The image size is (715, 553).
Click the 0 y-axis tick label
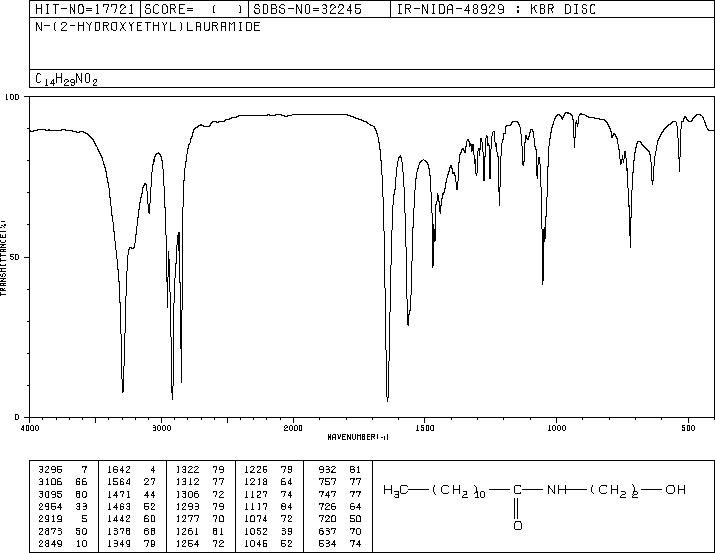coord(17,417)
